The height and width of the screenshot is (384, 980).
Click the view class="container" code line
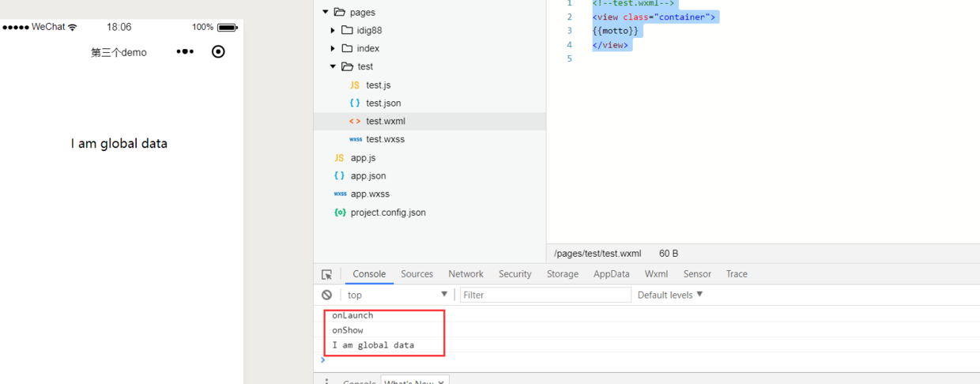coord(654,17)
